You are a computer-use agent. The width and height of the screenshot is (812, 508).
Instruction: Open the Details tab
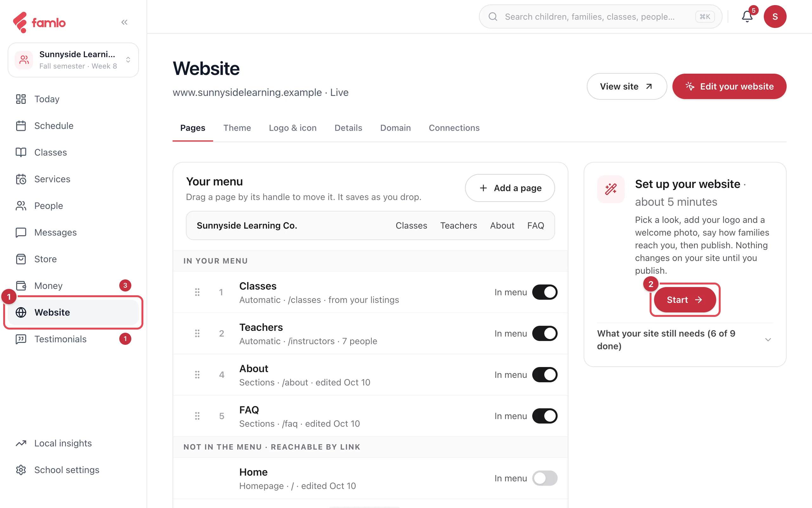click(x=348, y=128)
